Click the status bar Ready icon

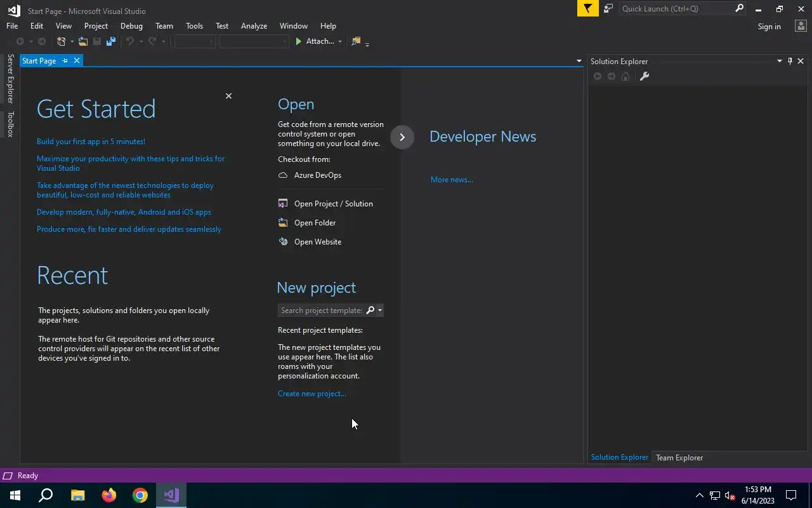pyautogui.click(x=8, y=476)
